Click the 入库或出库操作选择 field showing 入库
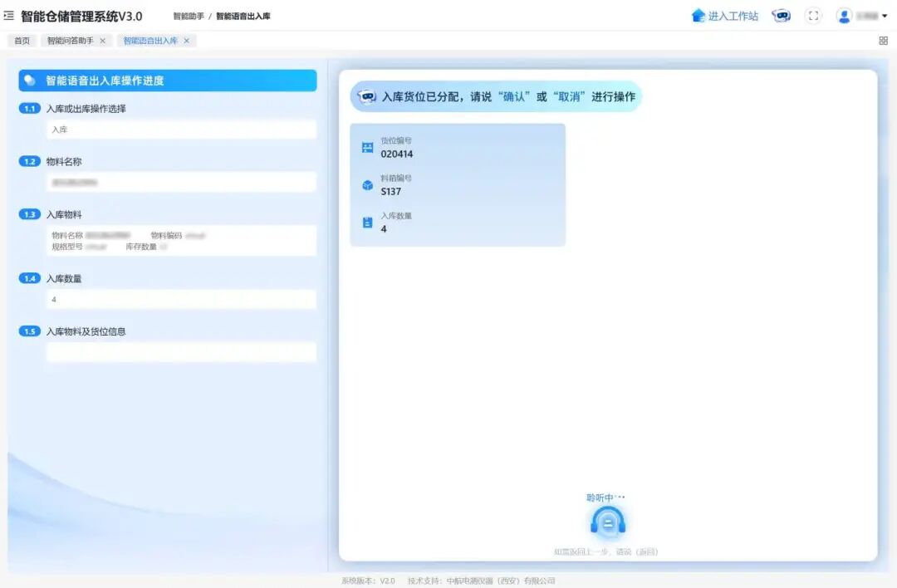 point(181,130)
